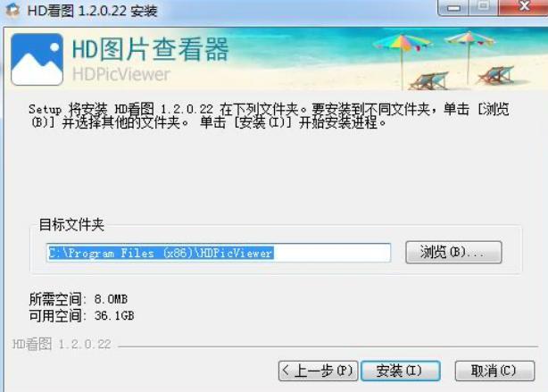Viewport: 548px width, 392px height.
Task: Cancel setup with 取消(C) button
Action: point(494,371)
